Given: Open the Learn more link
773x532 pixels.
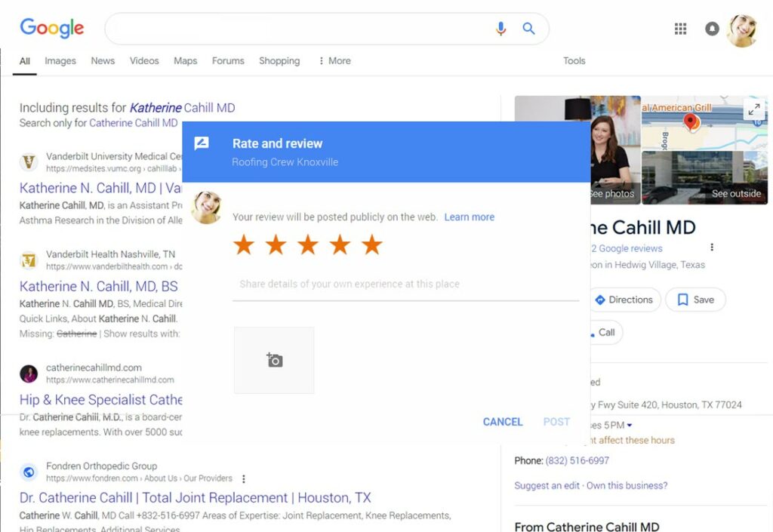Looking at the screenshot, I should click(470, 217).
